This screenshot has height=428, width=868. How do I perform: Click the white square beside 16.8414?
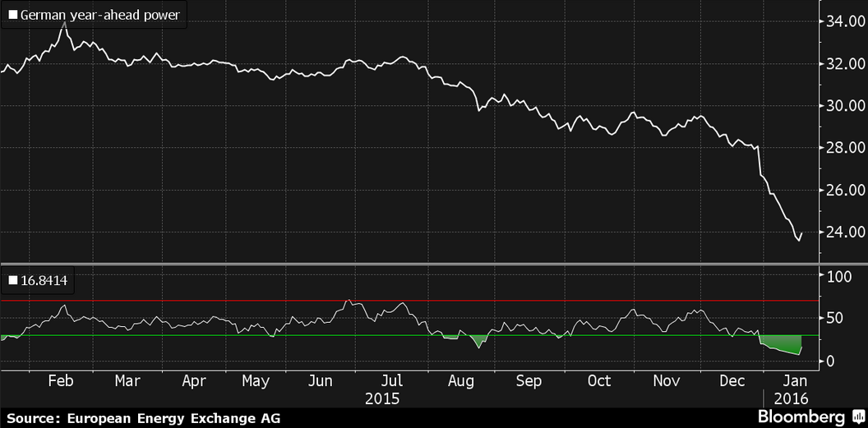(x=12, y=282)
